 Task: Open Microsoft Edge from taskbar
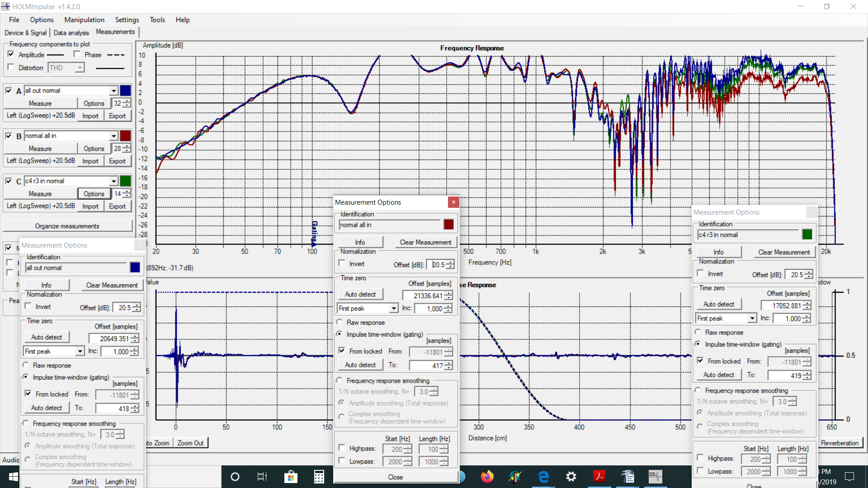(543, 477)
